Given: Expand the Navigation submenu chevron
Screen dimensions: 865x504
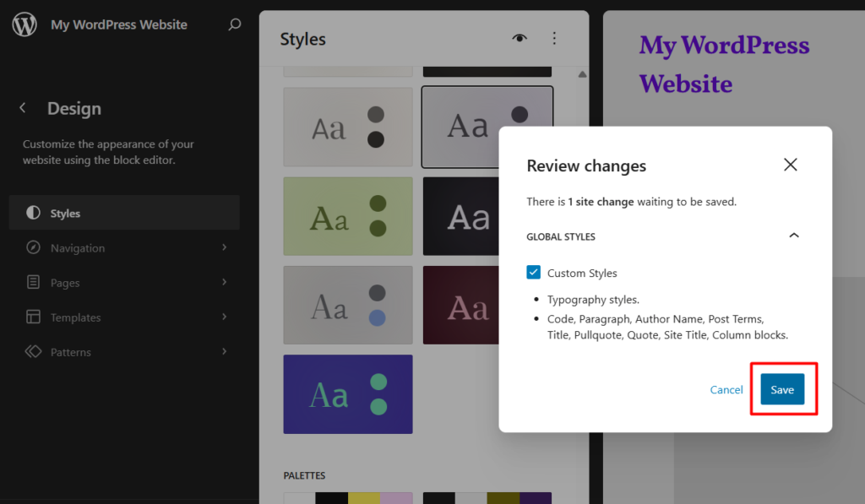Looking at the screenshot, I should click(x=225, y=247).
